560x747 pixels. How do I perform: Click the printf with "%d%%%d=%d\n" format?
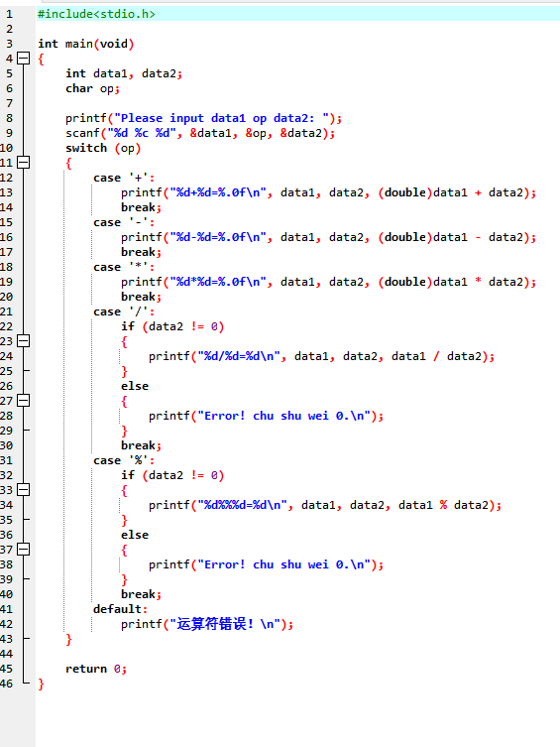[325, 505]
